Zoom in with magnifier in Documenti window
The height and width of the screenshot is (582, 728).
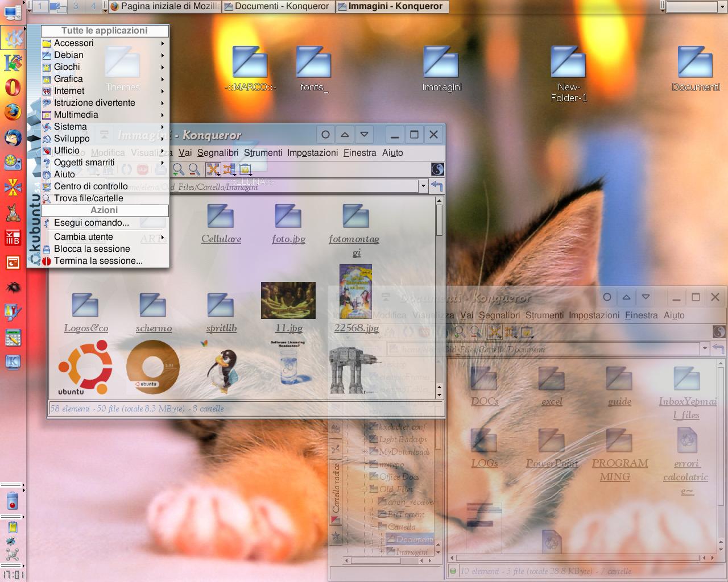coord(460,332)
